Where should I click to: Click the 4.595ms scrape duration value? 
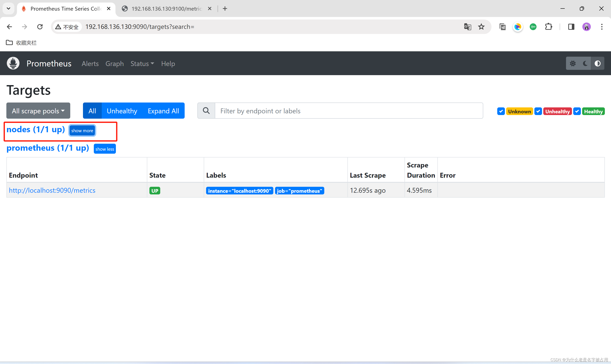point(419,190)
